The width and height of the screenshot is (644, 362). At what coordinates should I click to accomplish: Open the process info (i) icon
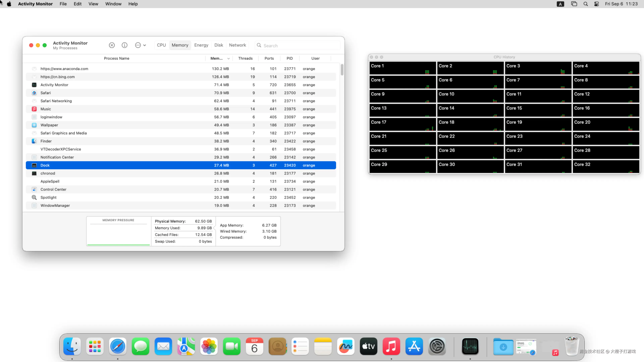point(124,45)
